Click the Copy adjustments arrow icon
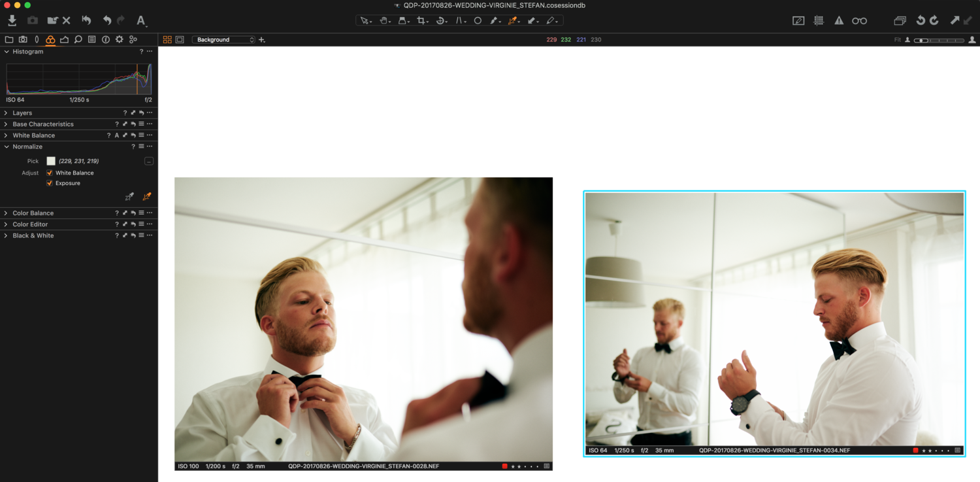This screenshot has width=980, height=482. [x=955, y=20]
